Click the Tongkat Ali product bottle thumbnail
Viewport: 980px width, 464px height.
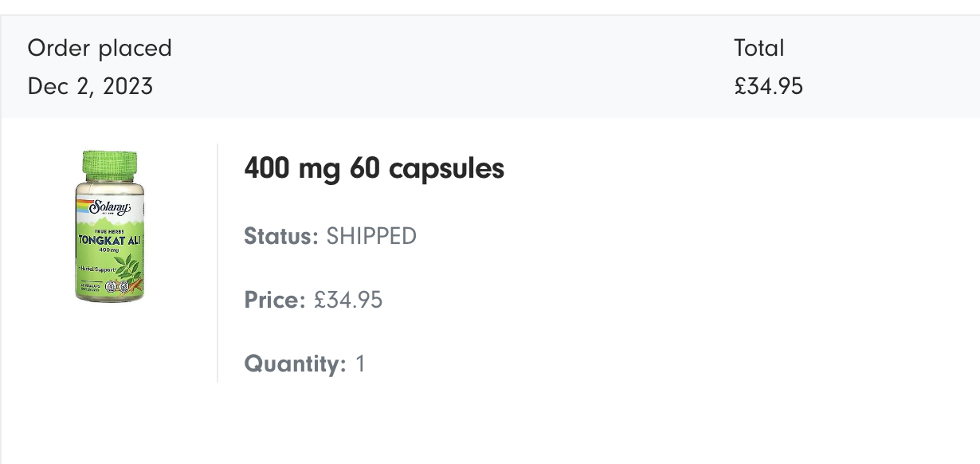pyautogui.click(x=110, y=226)
